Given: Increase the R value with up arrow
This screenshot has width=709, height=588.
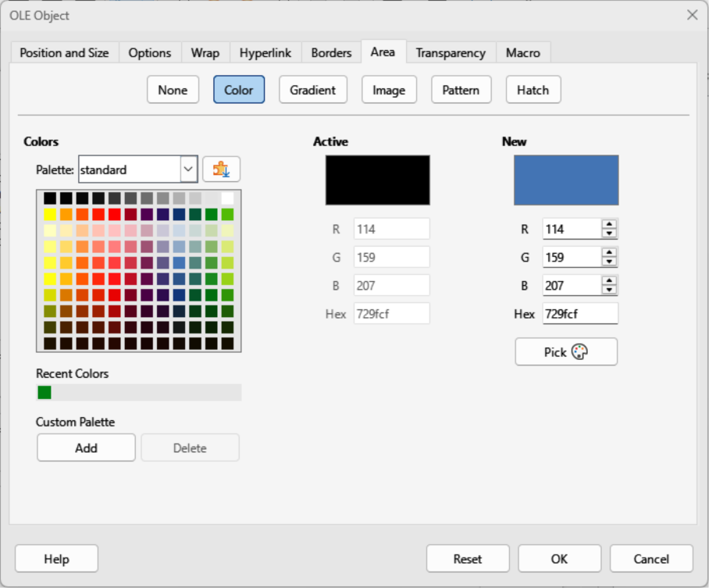Looking at the screenshot, I should (x=609, y=224).
